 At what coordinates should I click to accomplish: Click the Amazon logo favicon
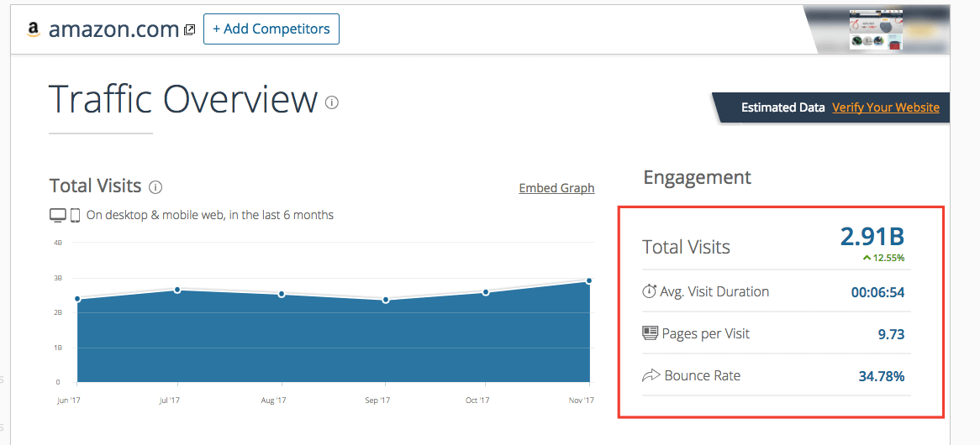pos(33,29)
